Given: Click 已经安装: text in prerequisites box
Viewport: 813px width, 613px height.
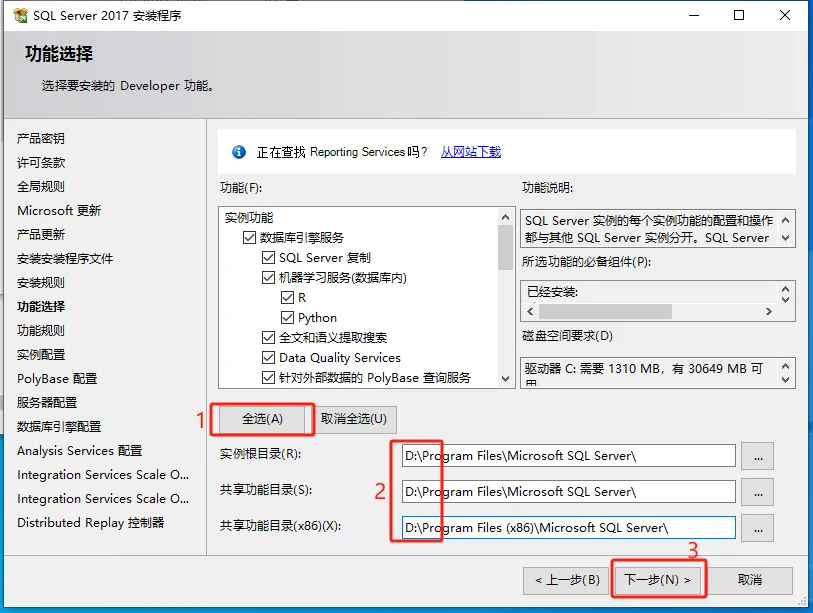Looking at the screenshot, I should (553, 292).
